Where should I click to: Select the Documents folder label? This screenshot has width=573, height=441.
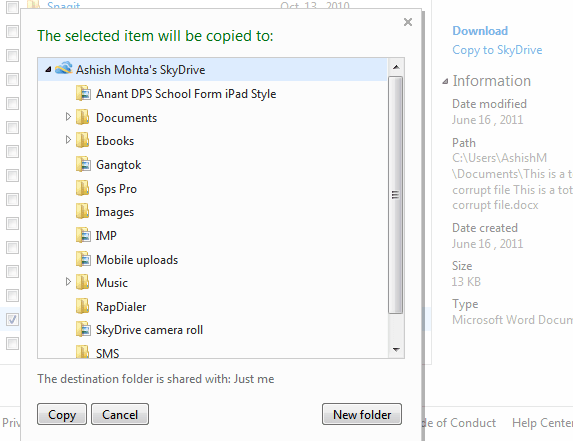126,118
